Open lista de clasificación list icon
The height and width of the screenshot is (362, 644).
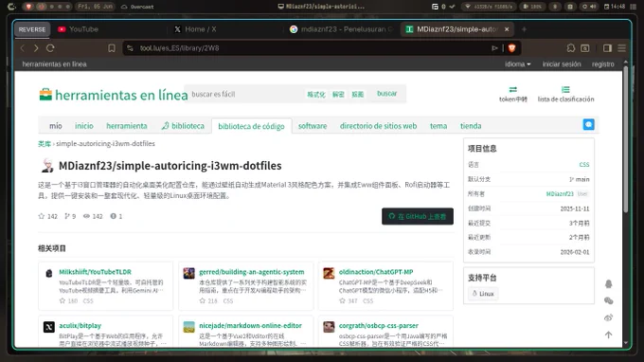565,90
